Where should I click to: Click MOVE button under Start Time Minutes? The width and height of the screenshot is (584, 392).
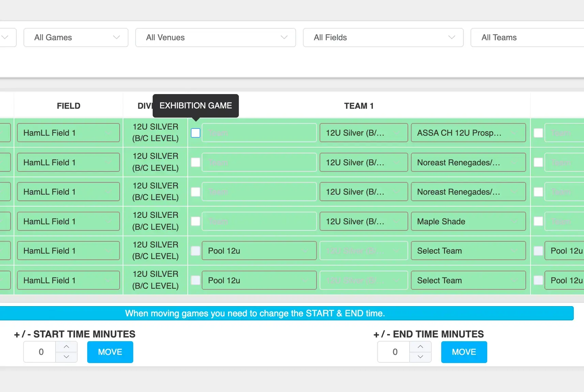pos(110,352)
